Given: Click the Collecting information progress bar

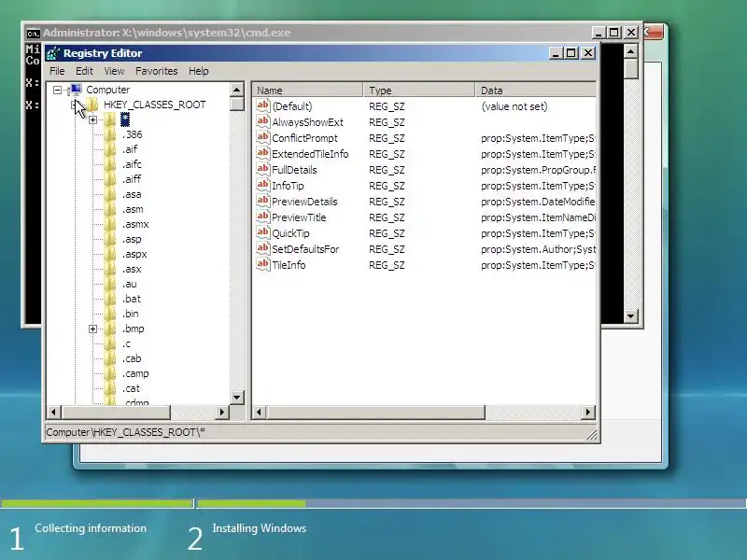Looking at the screenshot, I should coord(97,503).
